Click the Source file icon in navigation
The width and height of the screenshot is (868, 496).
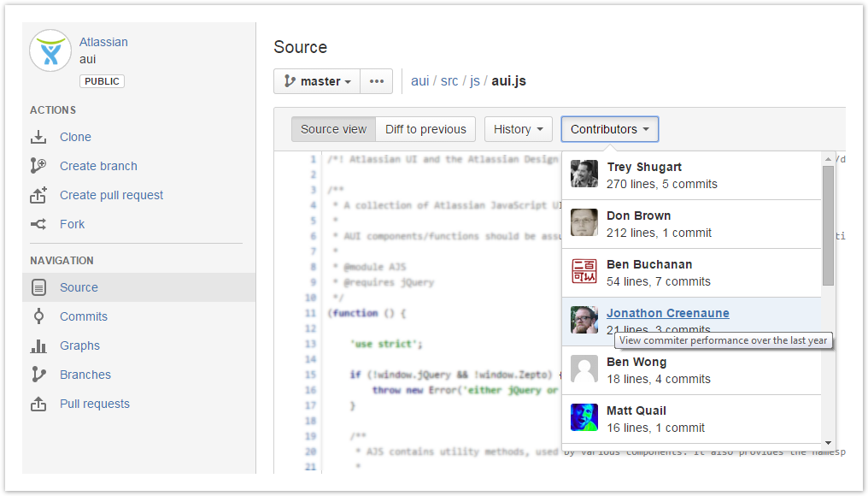(38, 287)
